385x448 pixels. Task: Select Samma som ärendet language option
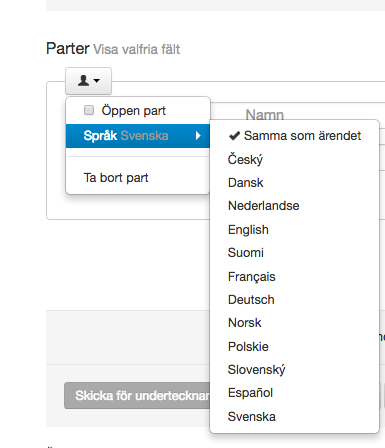[x=295, y=136]
